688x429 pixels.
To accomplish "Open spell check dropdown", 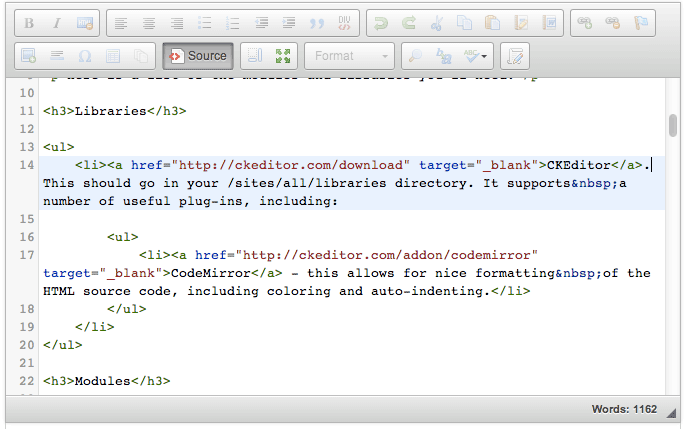I will (x=475, y=56).
